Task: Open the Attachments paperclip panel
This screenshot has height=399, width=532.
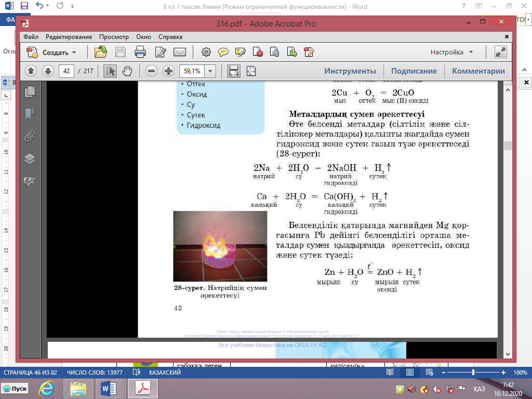Action: coord(30,136)
